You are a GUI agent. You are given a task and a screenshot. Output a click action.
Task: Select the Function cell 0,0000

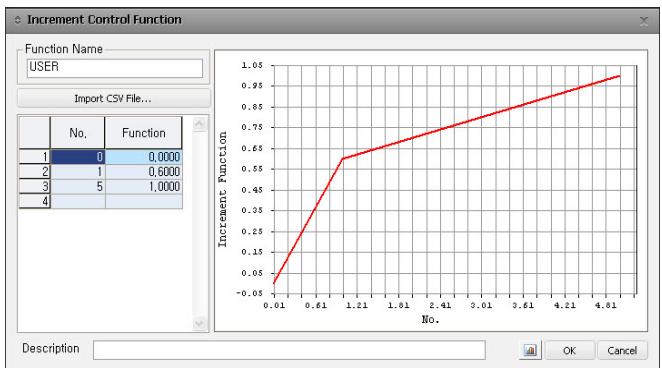tap(144, 157)
